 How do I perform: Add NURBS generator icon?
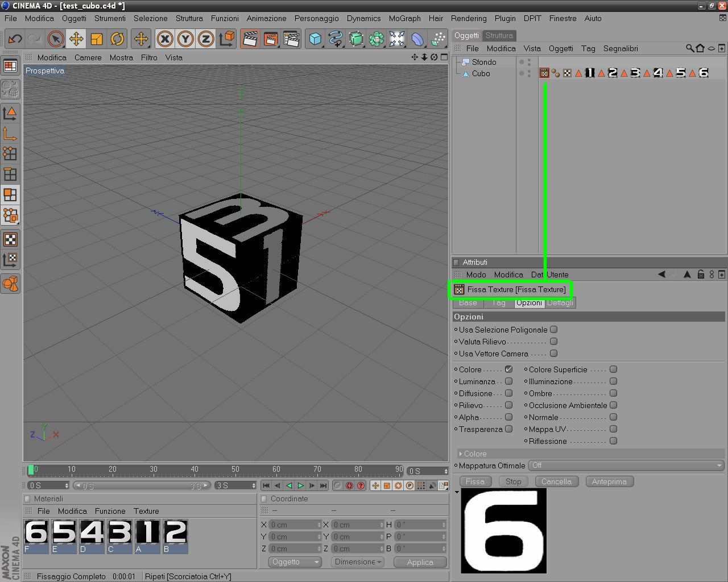point(356,39)
